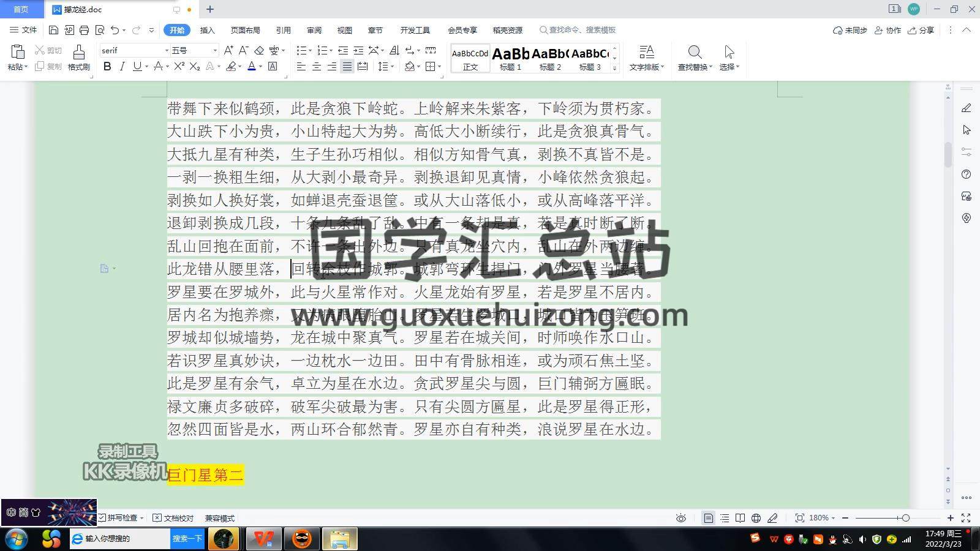Click the zoom slider in status bar
980x551 pixels.
point(905,518)
